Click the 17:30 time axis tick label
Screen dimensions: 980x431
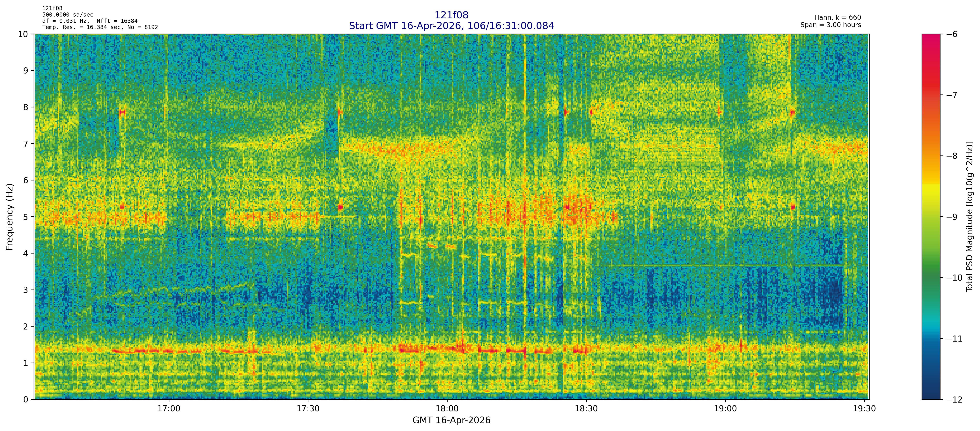308,409
